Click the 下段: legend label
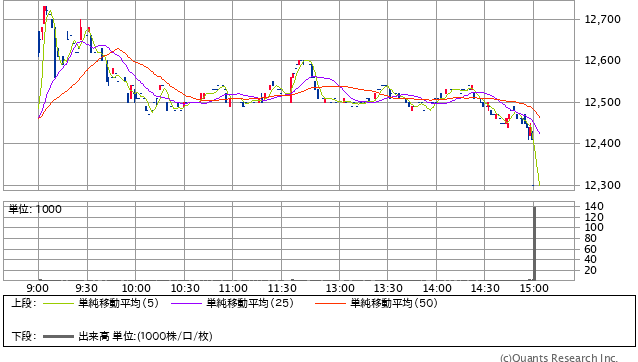The image size is (638, 362). point(24,336)
